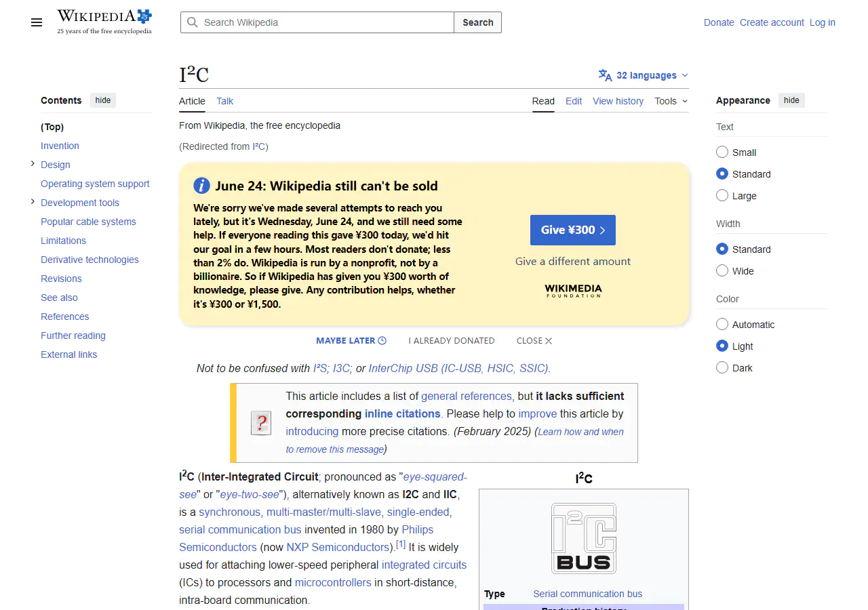The image size is (868, 610).
Task: Click citation footnote [1]
Action: point(401,544)
